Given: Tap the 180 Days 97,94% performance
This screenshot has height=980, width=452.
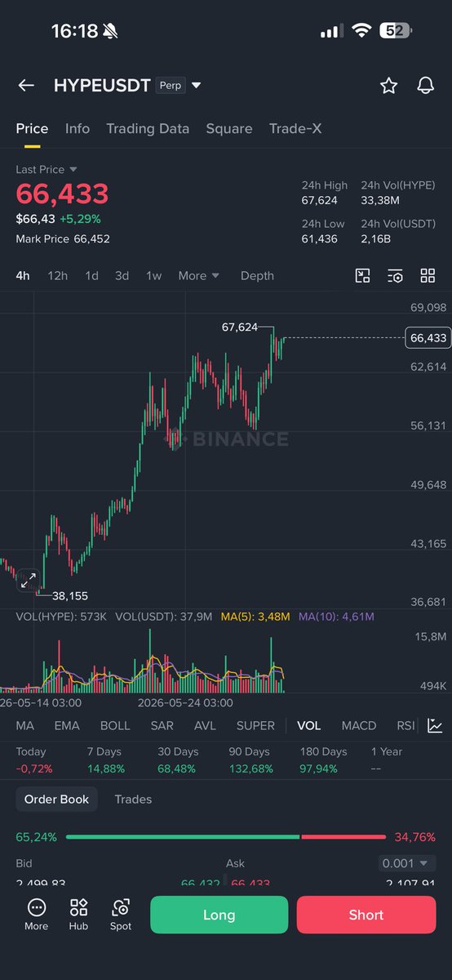Looking at the screenshot, I should [x=324, y=760].
